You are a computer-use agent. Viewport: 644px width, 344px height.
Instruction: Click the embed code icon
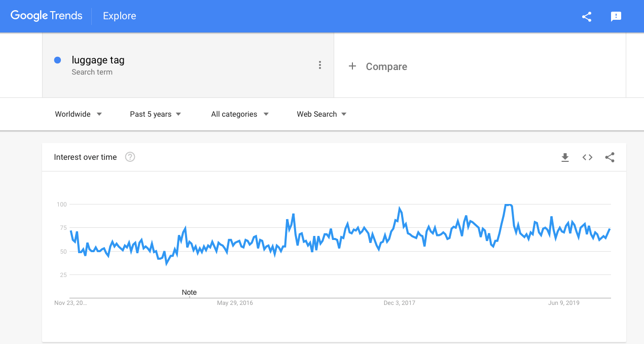point(587,157)
